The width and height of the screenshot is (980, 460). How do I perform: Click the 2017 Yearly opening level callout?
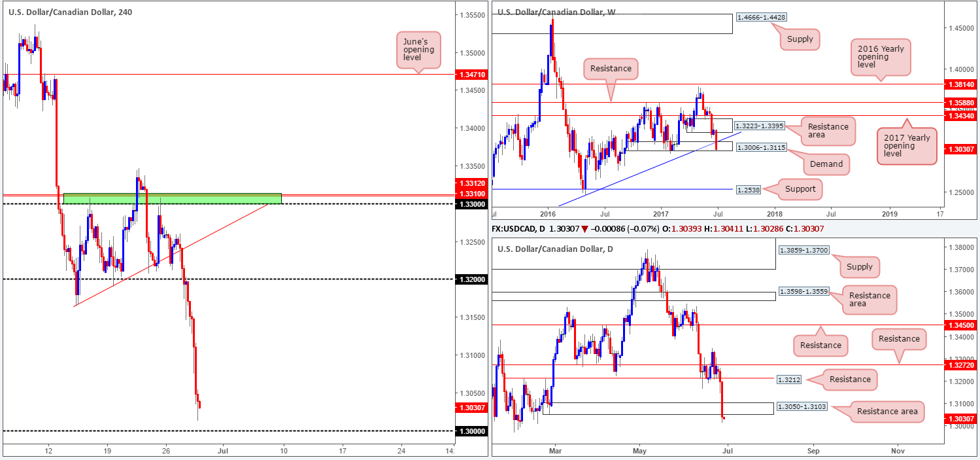pos(906,145)
